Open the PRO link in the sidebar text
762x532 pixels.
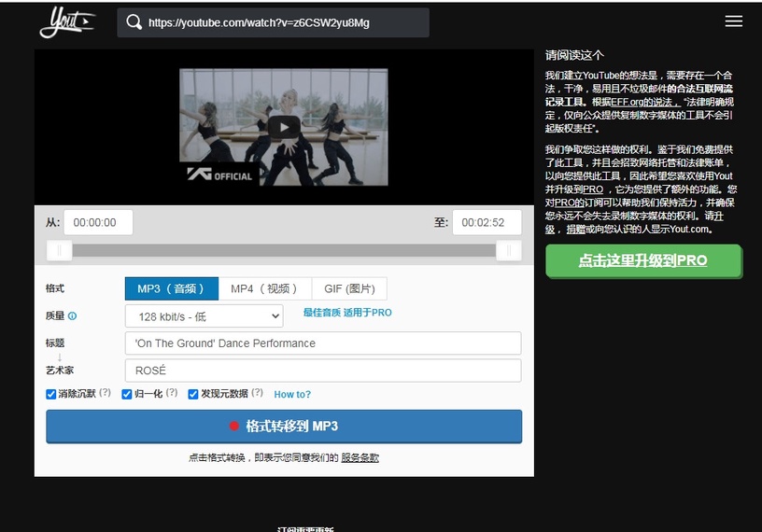pyautogui.click(x=593, y=189)
